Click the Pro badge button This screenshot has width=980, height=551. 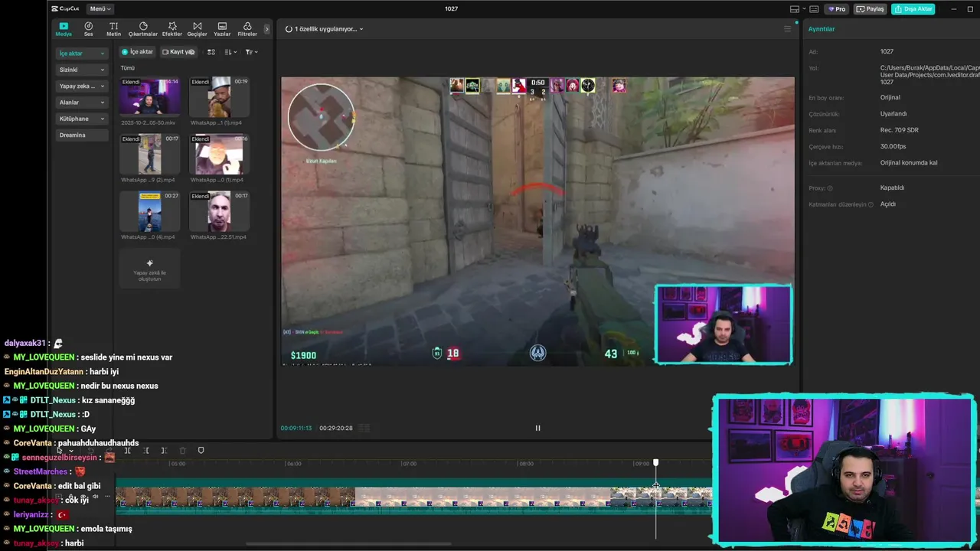(x=836, y=9)
